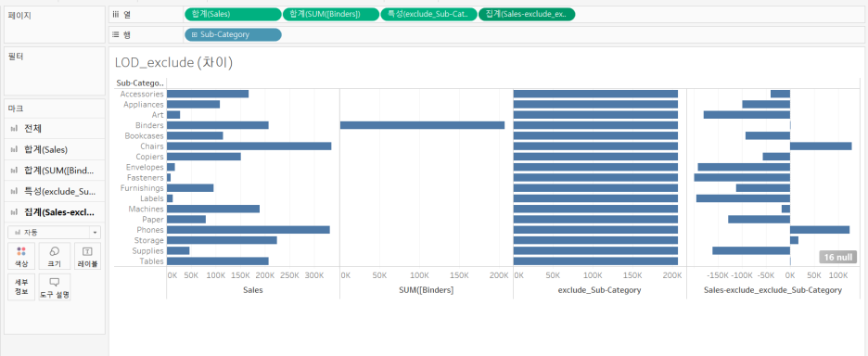Select the Storage row label

tap(149, 240)
